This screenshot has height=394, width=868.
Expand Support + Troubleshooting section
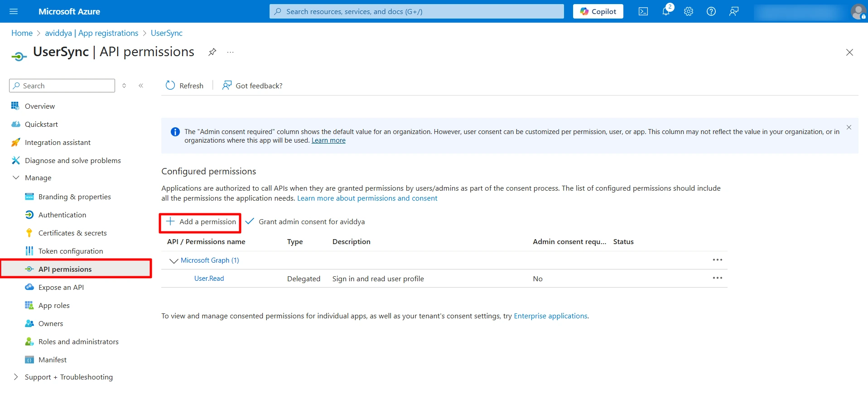(x=63, y=377)
